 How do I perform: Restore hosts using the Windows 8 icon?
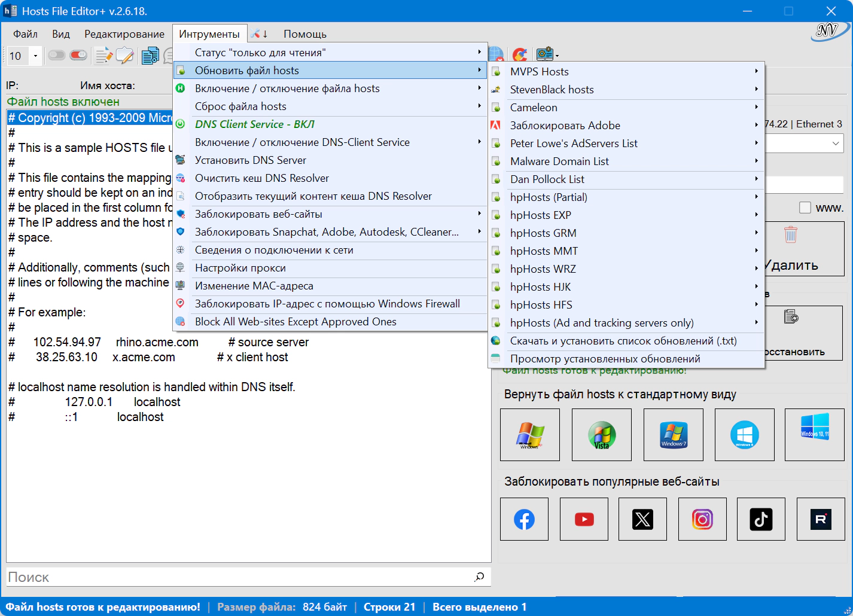tap(745, 435)
